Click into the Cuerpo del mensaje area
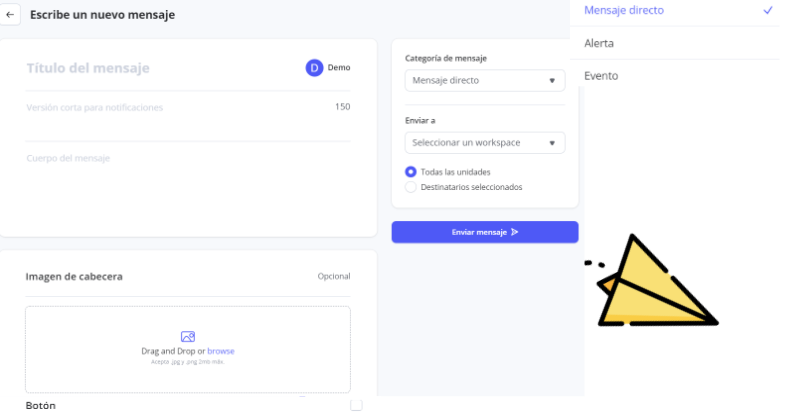This screenshot has height=416, width=789. pyautogui.click(x=180, y=158)
